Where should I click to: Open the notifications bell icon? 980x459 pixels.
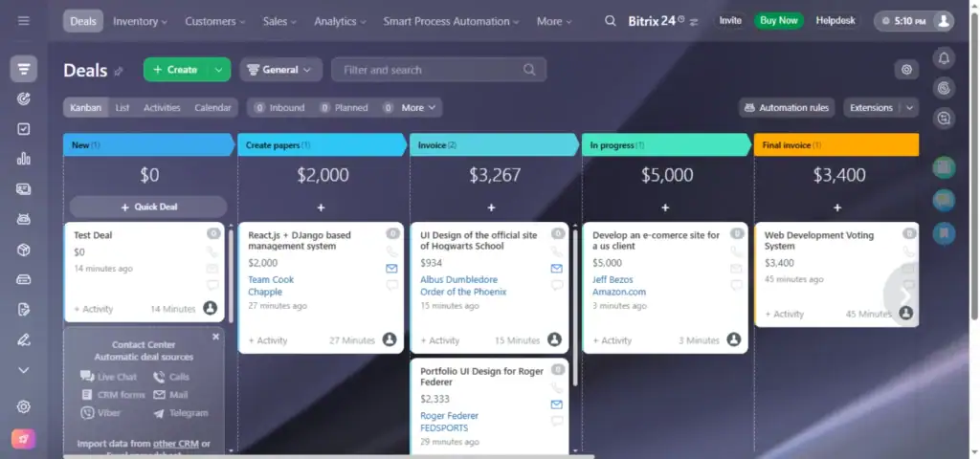pos(945,58)
